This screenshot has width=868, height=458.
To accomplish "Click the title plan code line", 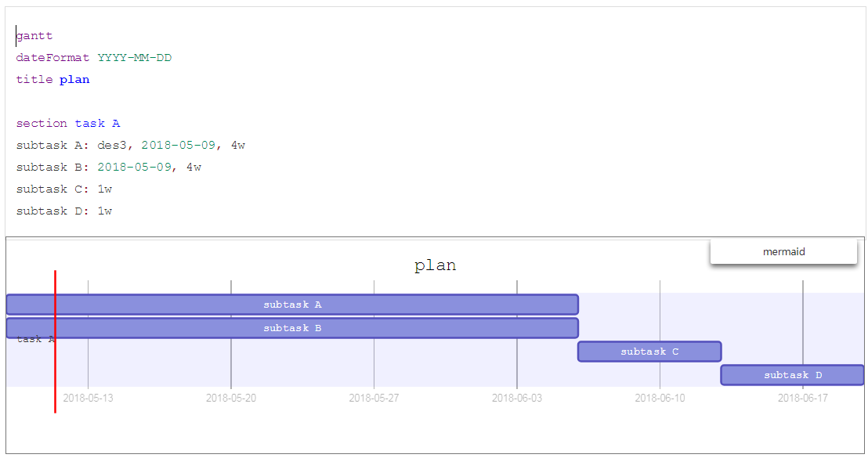I will click(52, 79).
